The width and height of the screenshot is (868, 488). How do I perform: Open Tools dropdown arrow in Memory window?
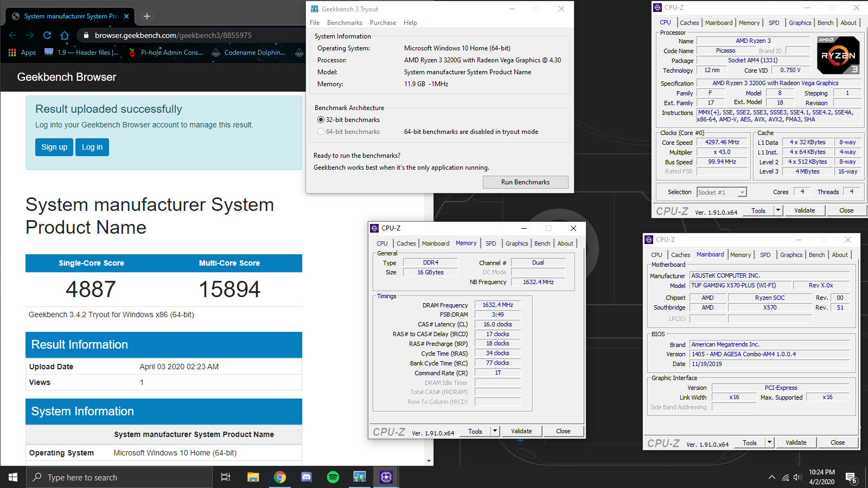click(x=495, y=431)
